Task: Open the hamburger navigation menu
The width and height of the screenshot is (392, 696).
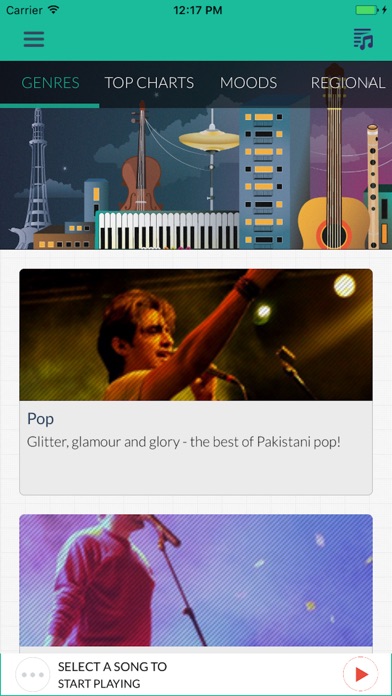Action: (34, 39)
